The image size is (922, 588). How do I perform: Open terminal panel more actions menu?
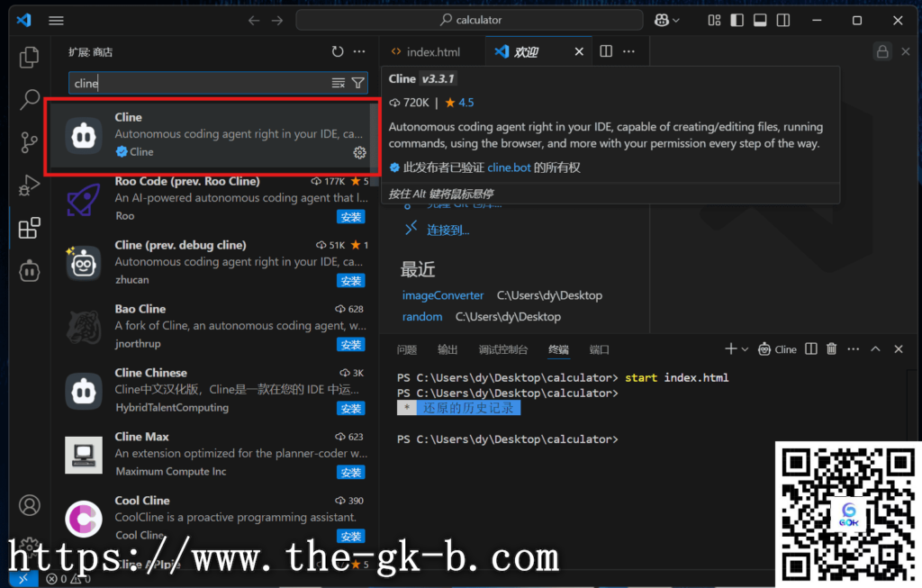point(854,349)
